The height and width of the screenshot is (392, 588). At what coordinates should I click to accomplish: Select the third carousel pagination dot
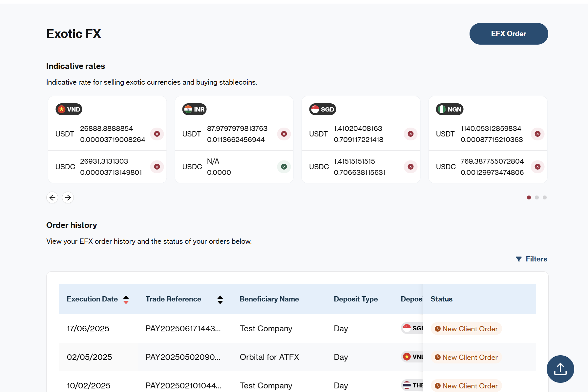coord(545,197)
